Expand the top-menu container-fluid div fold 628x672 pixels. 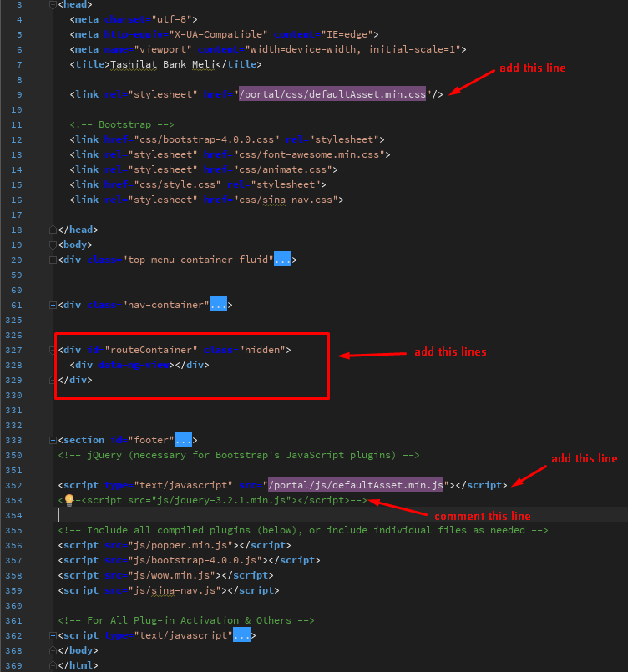53,260
